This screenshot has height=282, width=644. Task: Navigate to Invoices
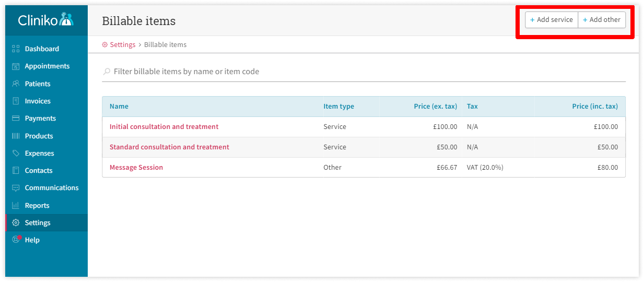[x=38, y=101]
